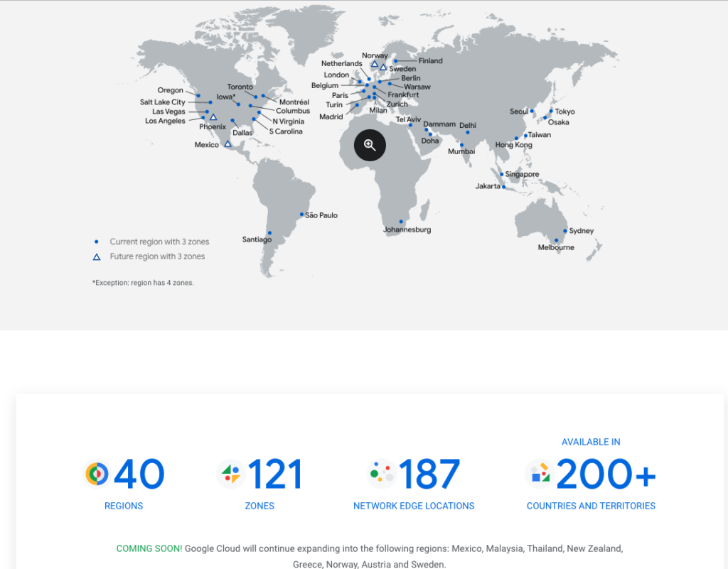The image size is (728, 569).
Task: Click the Toronto label
Action: (x=240, y=87)
